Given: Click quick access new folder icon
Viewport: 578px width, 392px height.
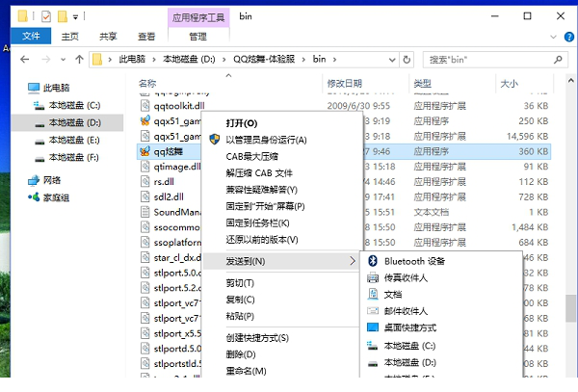Looking at the screenshot, I should tap(63, 16).
